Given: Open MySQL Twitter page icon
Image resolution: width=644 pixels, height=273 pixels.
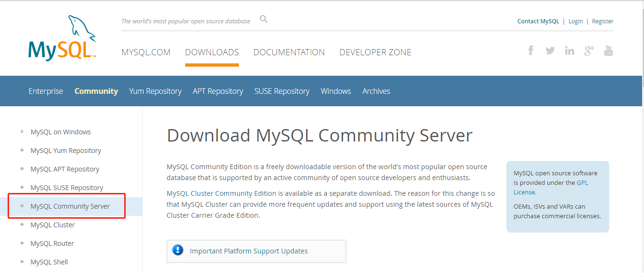Looking at the screenshot, I should click(550, 51).
